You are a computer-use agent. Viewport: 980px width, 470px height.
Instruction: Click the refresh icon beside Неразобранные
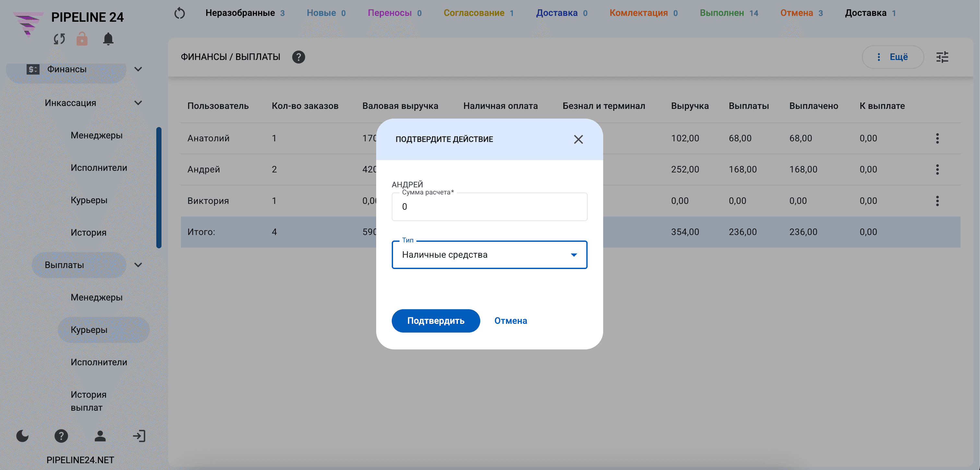click(180, 13)
